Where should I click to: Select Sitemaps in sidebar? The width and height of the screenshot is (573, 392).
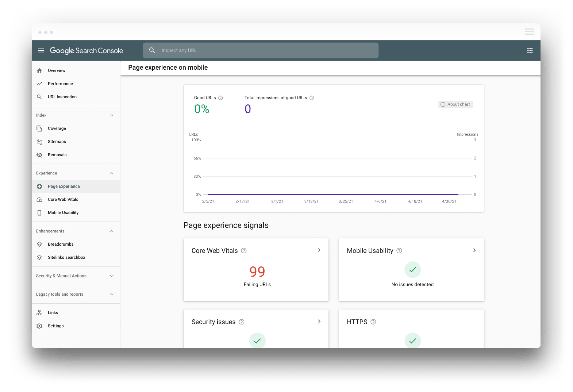pyautogui.click(x=76, y=142)
